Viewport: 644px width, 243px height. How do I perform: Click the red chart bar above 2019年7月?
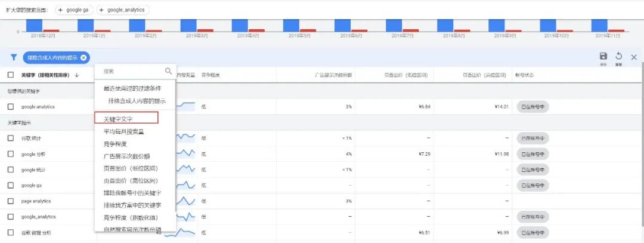pos(411,30)
